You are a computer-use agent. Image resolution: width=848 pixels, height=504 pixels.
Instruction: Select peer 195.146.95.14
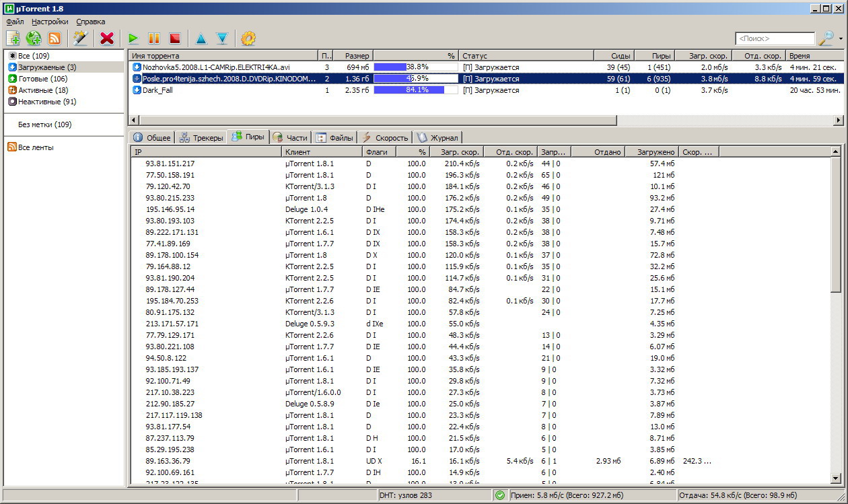pos(481,209)
